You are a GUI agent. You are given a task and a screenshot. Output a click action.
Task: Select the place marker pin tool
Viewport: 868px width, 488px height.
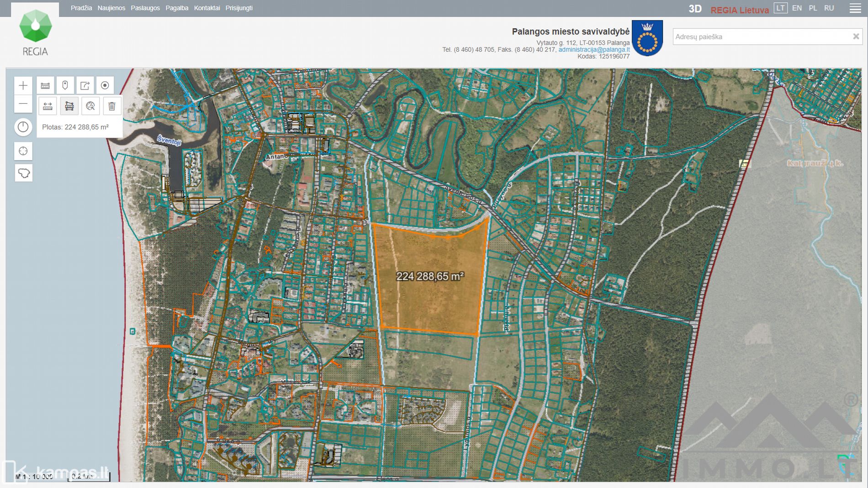(65, 85)
